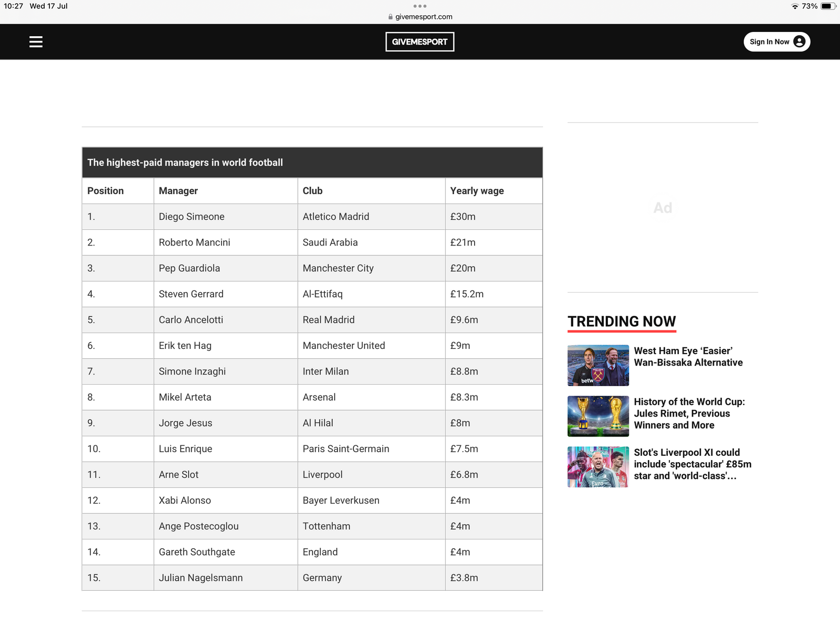Click the Yearly wage column header
840x629 pixels.
(477, 191)
